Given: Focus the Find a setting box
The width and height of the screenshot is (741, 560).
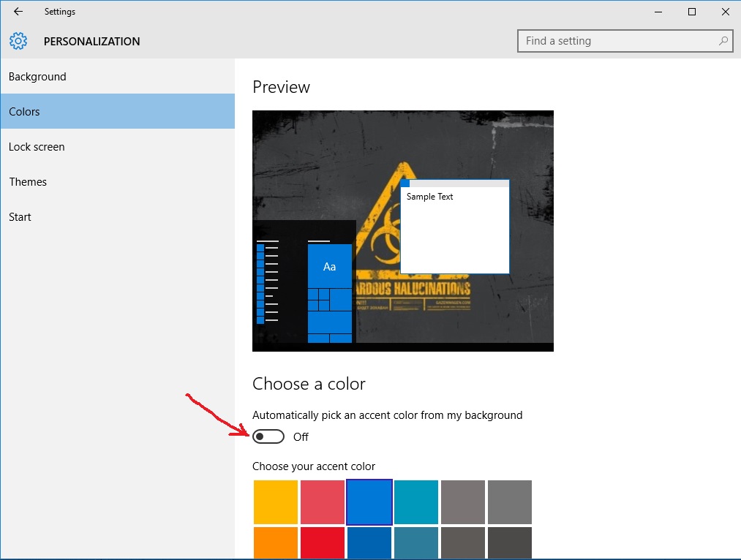Looking at the screenshot, I should point(618,41).
